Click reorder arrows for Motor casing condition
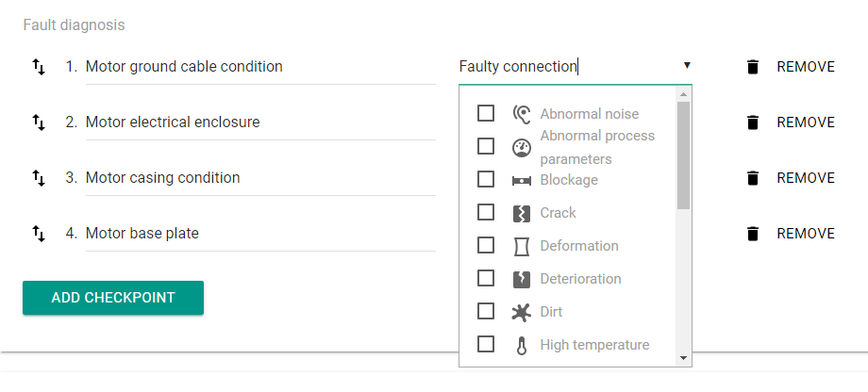 (38, 178)
